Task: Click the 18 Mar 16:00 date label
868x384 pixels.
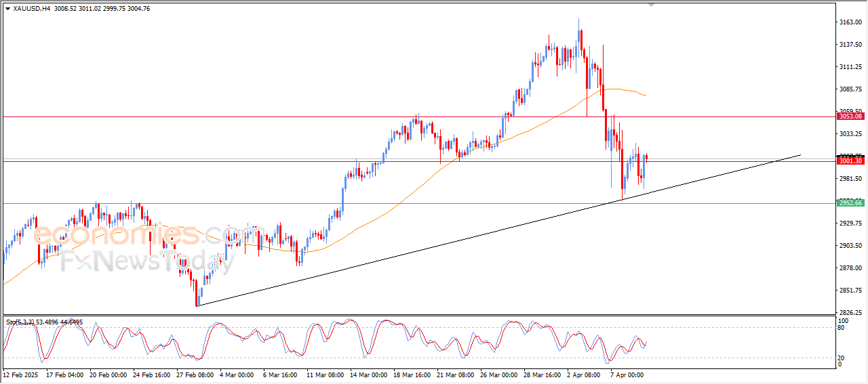Action: point(413,374)
